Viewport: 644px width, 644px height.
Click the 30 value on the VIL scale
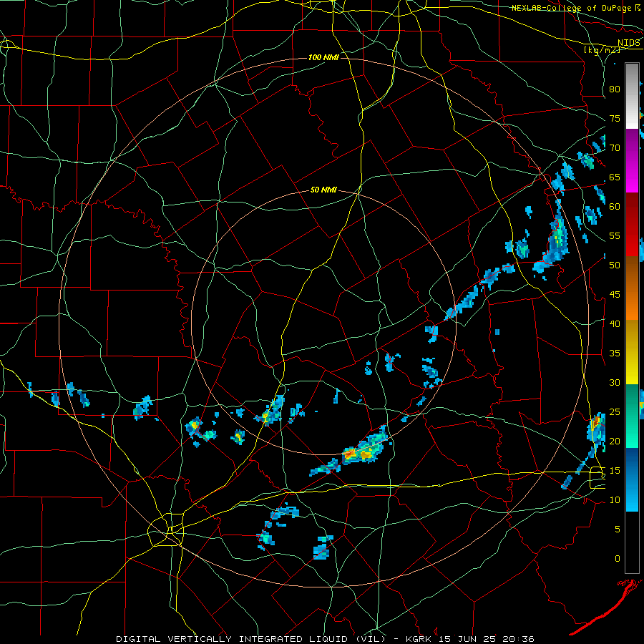[x=615, y=383]
